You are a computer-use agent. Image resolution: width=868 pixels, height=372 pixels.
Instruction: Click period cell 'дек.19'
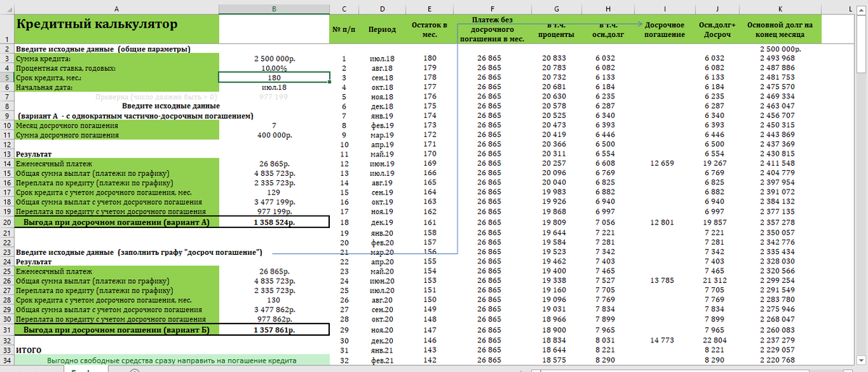[382, 222]
